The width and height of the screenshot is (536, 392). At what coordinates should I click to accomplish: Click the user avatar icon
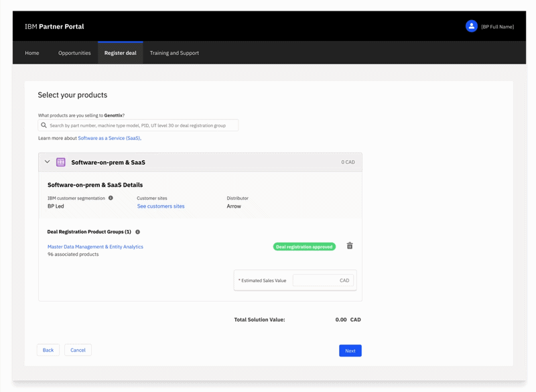(x=472, y=26)
